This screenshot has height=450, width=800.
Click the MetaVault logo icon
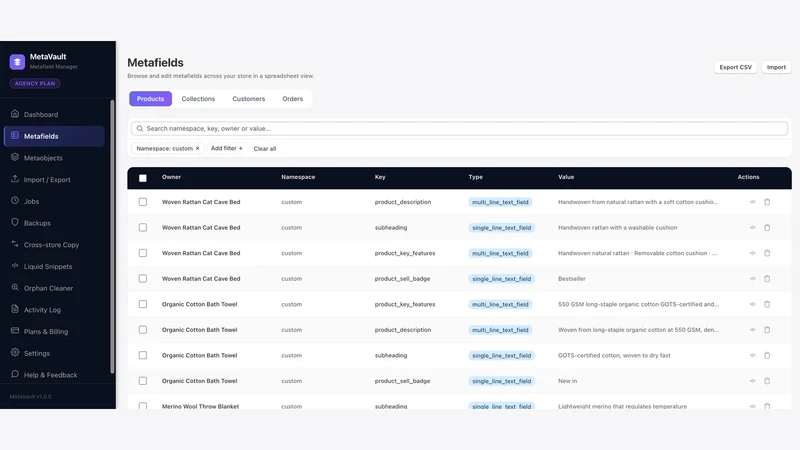click(17, 62)
